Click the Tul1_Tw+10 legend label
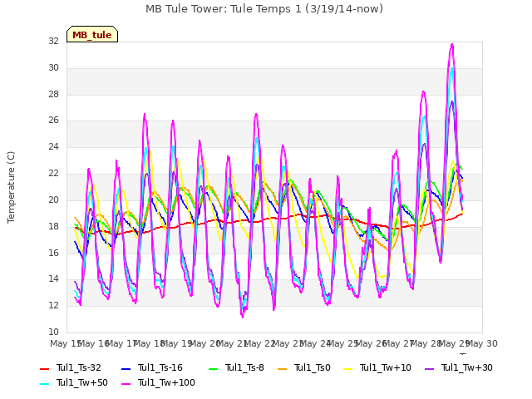The width and height of the screenshot is (532, 399). click(x=386, y=367)
